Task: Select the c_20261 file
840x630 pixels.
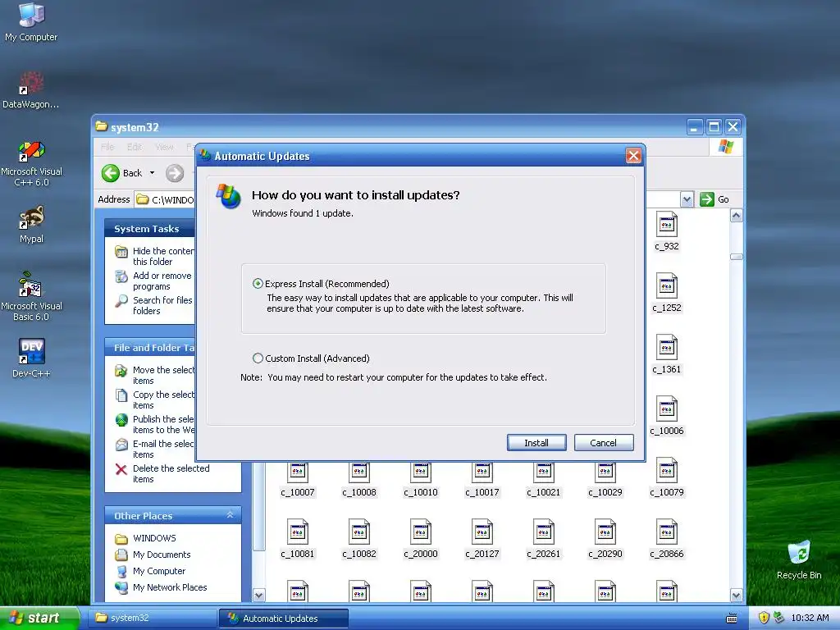Action: pos(544,539)
